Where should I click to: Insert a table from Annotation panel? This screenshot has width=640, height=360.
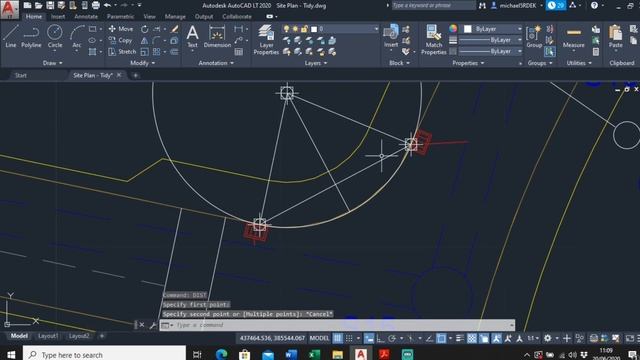[x=239, y=52]
